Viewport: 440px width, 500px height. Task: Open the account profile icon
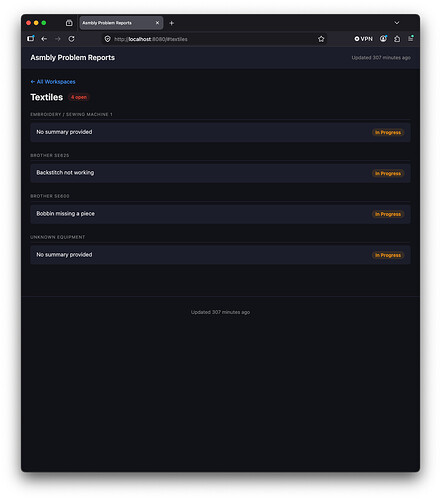(383, 39)
